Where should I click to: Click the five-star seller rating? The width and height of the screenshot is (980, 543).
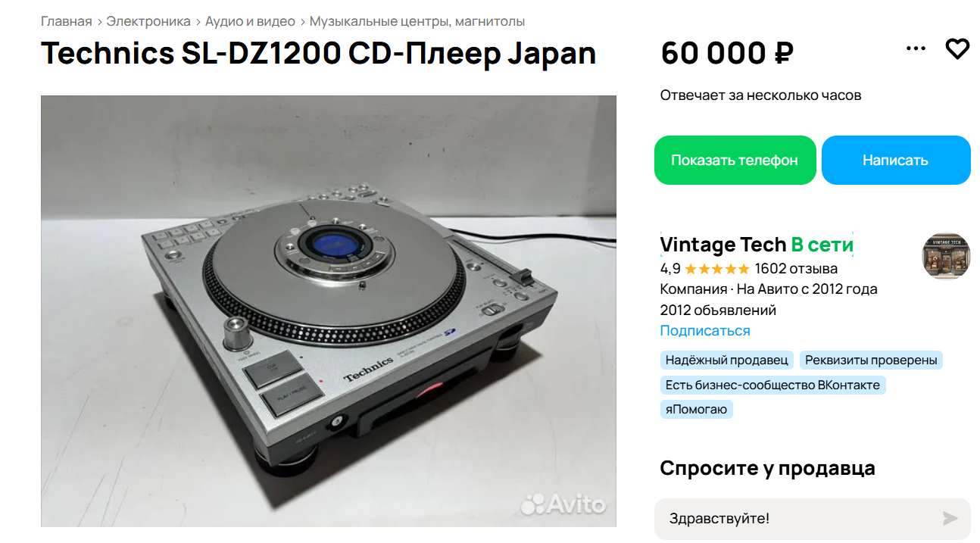click(x=717, y=269)
